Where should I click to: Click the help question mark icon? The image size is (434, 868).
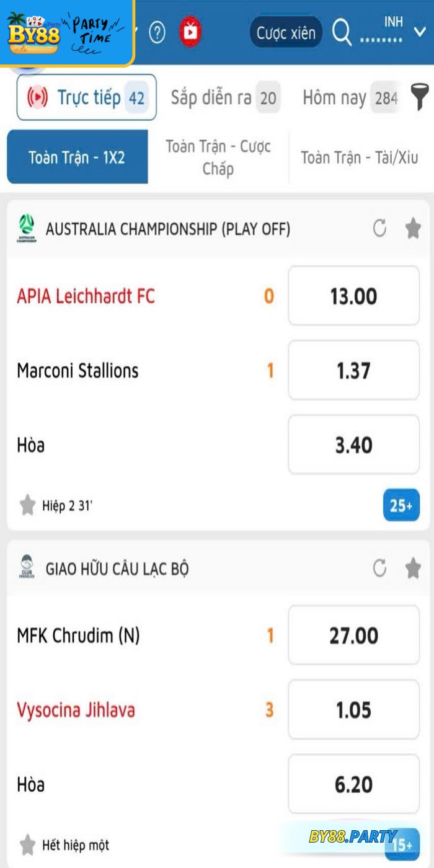click(x=157, y=32)
